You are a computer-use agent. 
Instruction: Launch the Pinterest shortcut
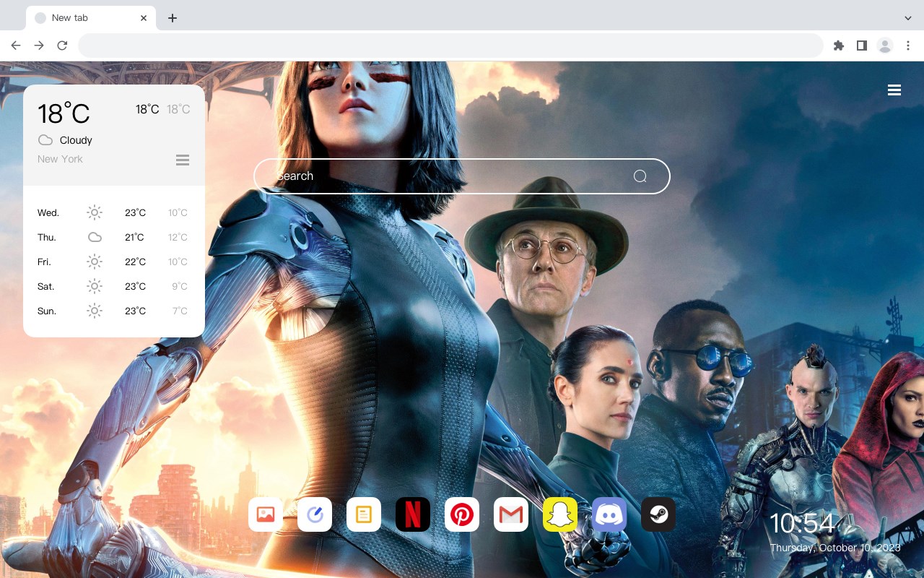462,514
